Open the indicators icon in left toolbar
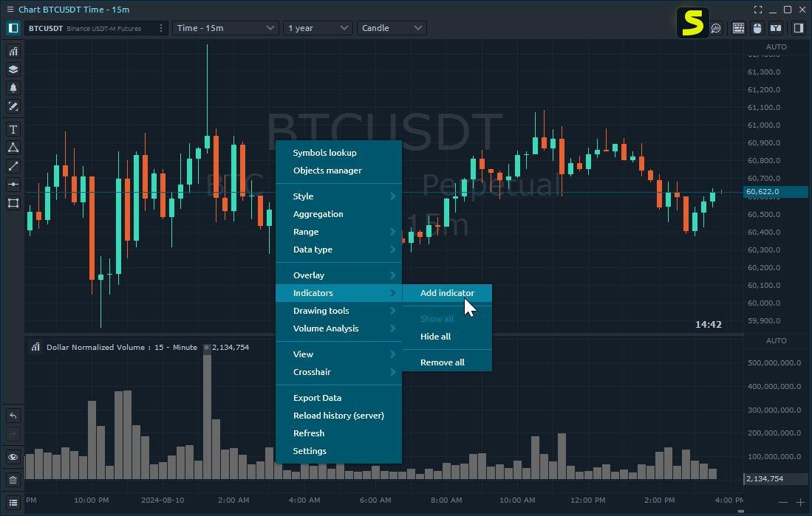The image size is (812, 516). point(13,51)
